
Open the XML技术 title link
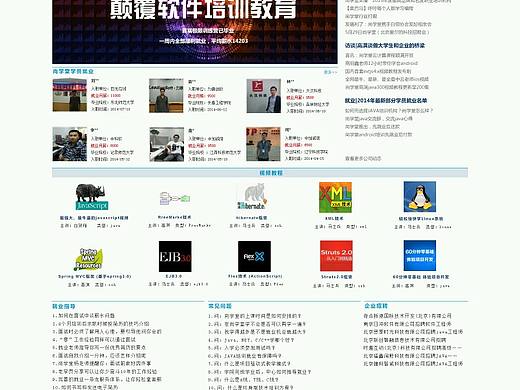click(x=334, y=218)
